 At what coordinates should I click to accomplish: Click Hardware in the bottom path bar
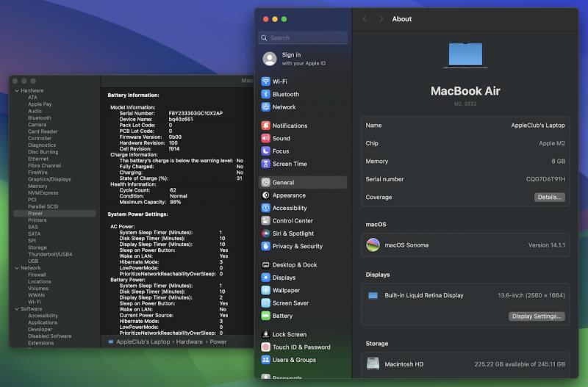pos(190,342)
